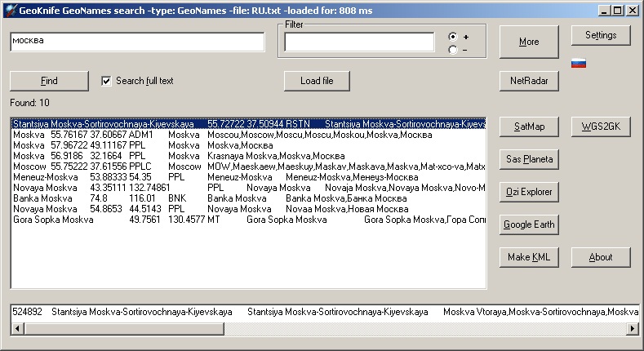
Task: Open the Settings dialog
Action: tap(601, 35)
